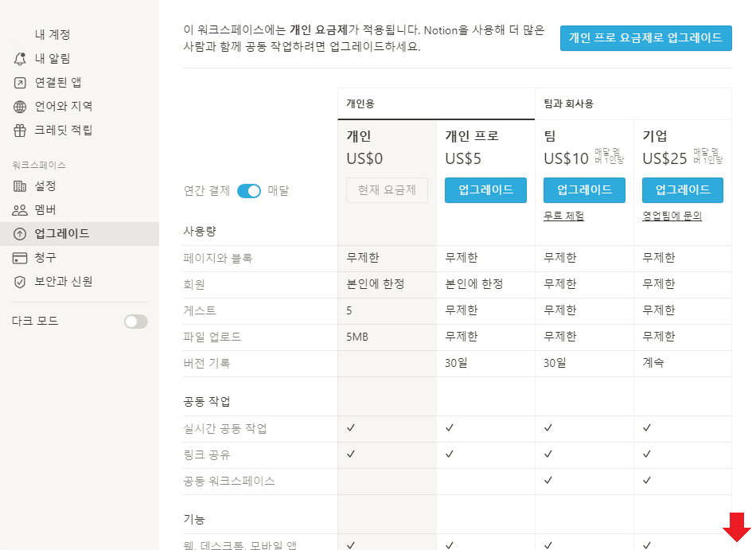Click the 계속 version history value
Viewport: 756px width, 550px height.
653,362
